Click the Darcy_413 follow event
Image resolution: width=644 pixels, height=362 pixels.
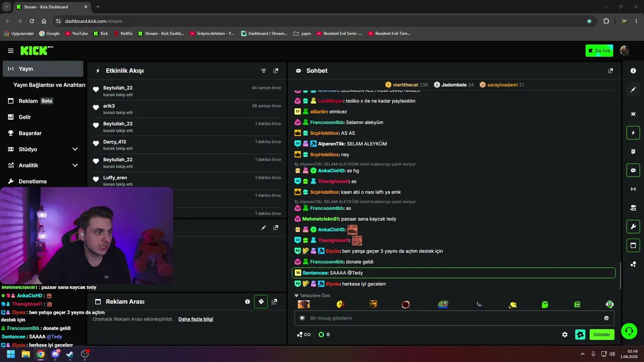pos(187,145)
